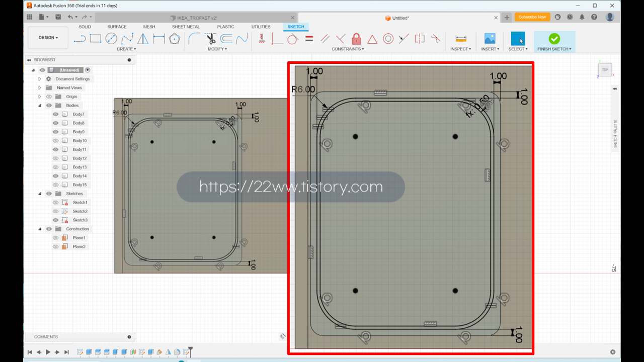644x362 pixels.
Task: Apply the Fix/Unfix lock constraint
Action: tap(356, 39)
